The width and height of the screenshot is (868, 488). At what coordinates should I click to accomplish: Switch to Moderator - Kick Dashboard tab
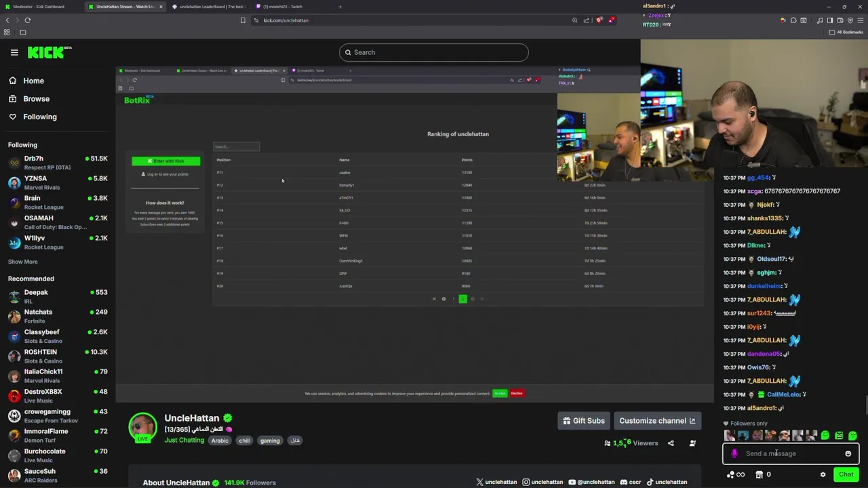pyautogui.click(x=41, y=7)
